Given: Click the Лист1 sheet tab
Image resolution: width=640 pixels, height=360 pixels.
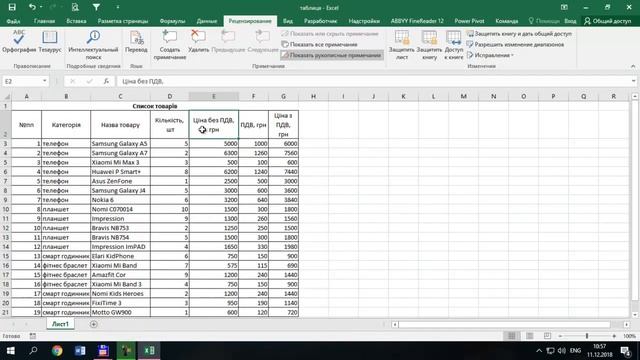Looking at the screenshot, I should coord(60,324).
